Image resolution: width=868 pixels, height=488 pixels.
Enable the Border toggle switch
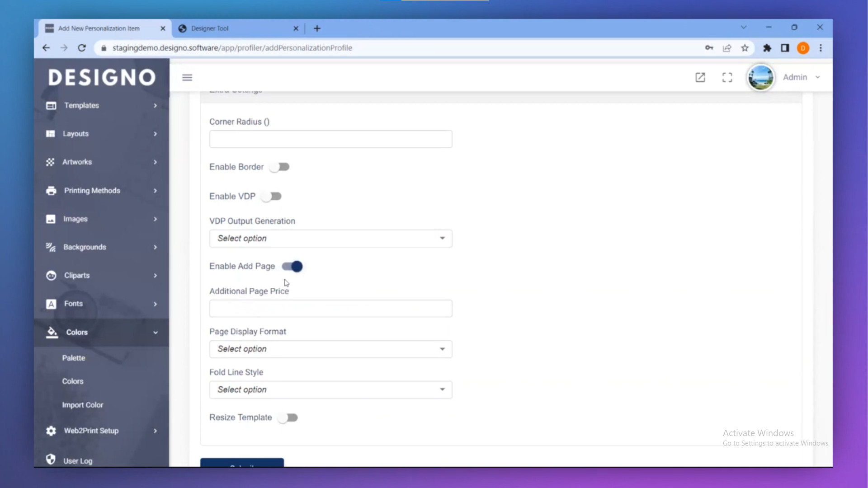(279, 167)
